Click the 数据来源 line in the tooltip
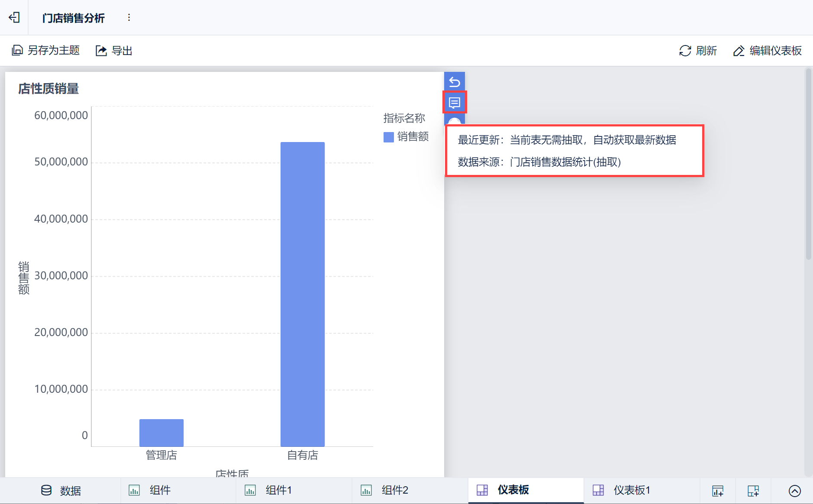This screenshot has width=813, height=504. [x=539, y=162]
